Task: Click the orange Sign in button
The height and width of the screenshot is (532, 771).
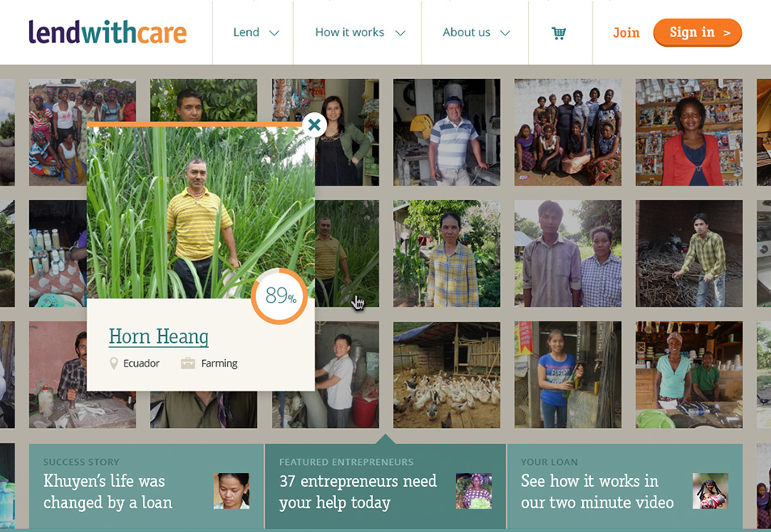Action: tap(698, 32)
